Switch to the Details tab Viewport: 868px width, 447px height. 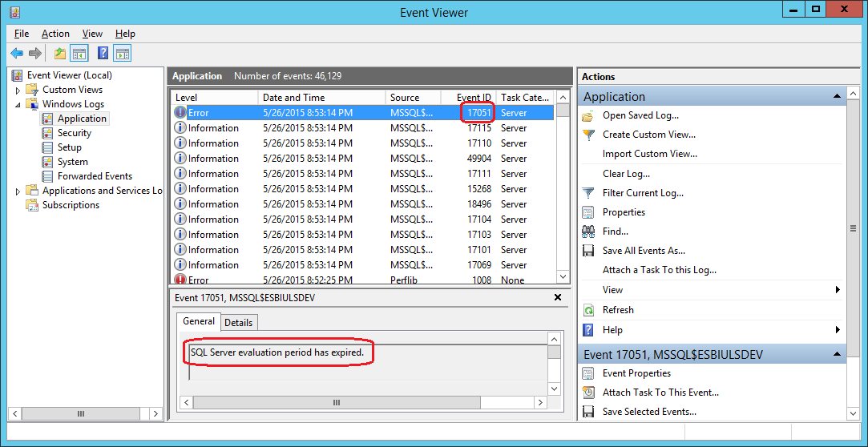point(238,323)
